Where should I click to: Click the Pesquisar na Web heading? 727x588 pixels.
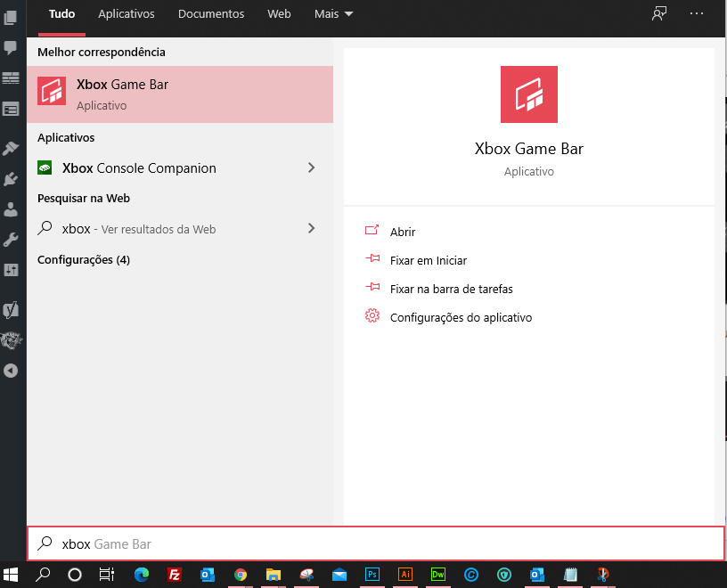[x=84, y=199]
